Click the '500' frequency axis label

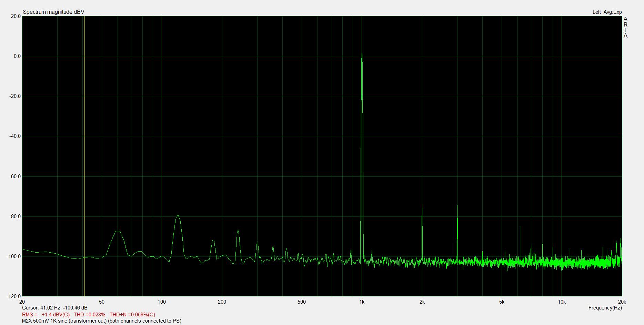click(x=302, y=302)
